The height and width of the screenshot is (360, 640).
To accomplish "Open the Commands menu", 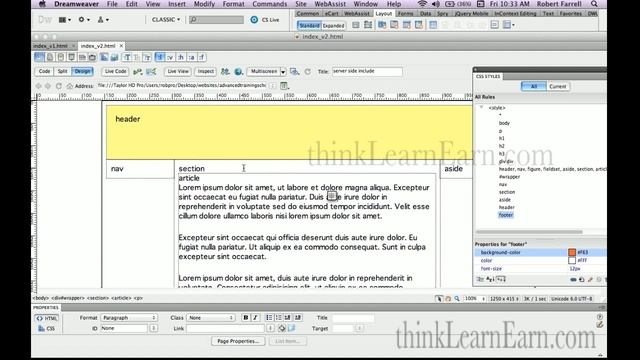I will [269, 4].
